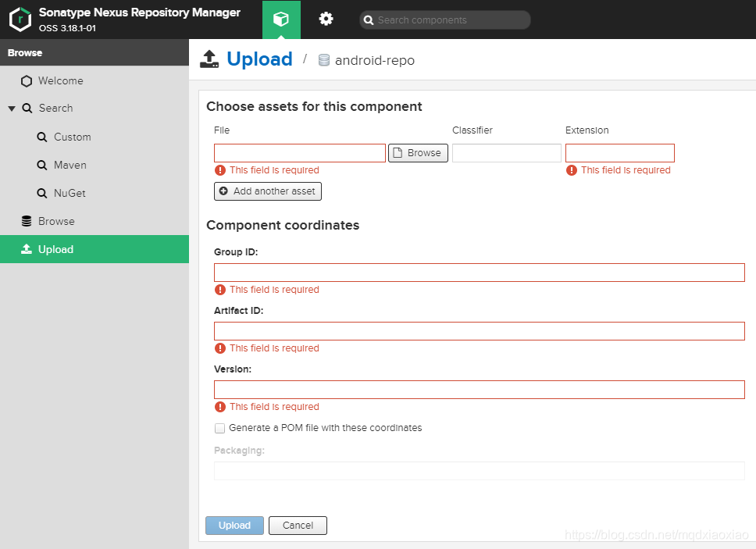Click the sidebar Browse database icon
756x549 pixels.
tap(27, 221)
